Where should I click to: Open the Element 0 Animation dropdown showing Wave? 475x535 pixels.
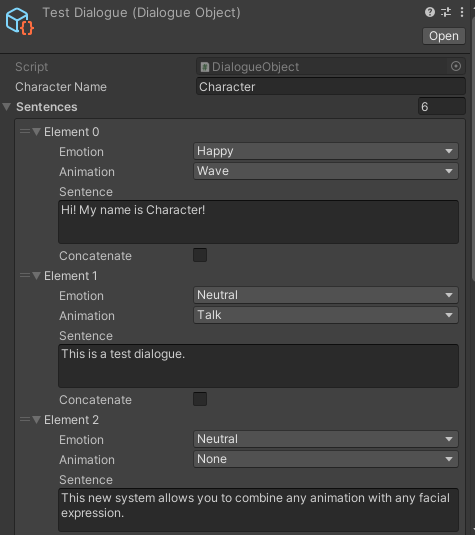(326, 171)
